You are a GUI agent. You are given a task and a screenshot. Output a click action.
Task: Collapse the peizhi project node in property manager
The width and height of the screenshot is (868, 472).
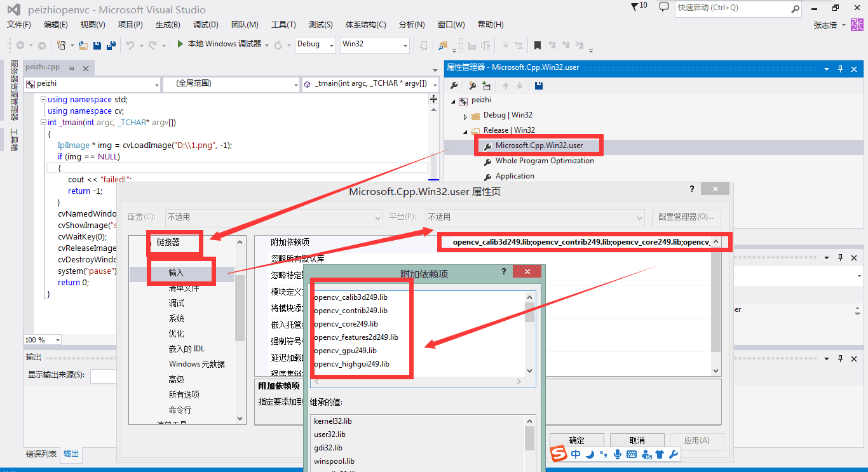coord(453,101)
